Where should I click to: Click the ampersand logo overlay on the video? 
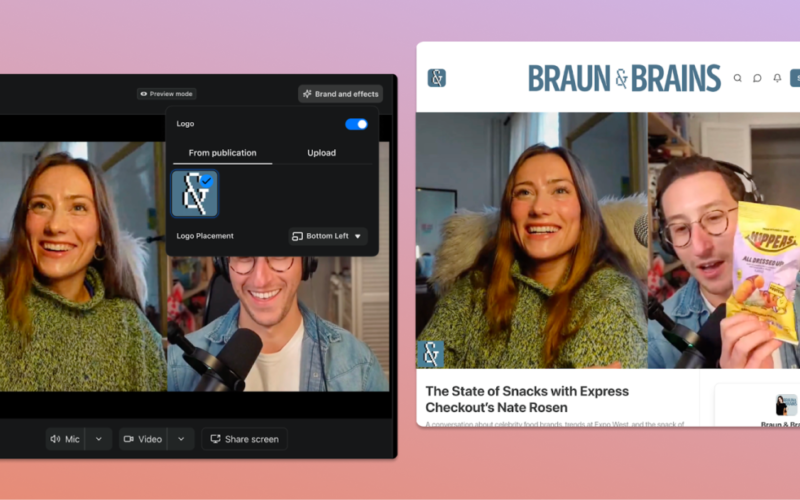tap(432, 353)
